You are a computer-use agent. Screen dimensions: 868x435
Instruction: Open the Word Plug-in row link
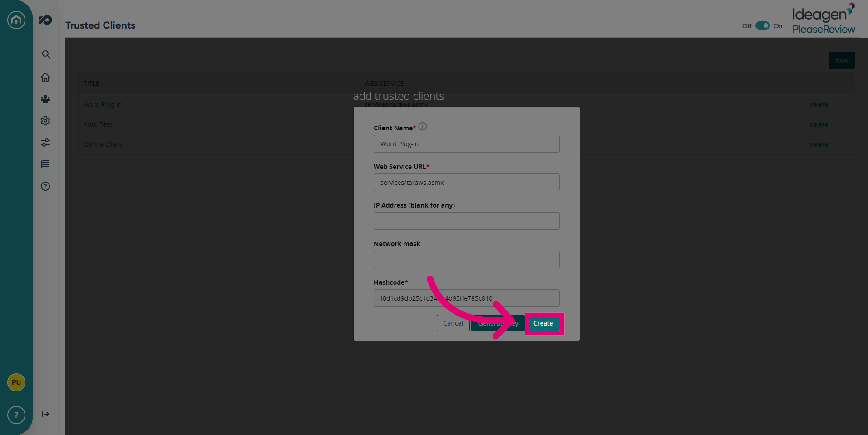click(x=103, y=104)
